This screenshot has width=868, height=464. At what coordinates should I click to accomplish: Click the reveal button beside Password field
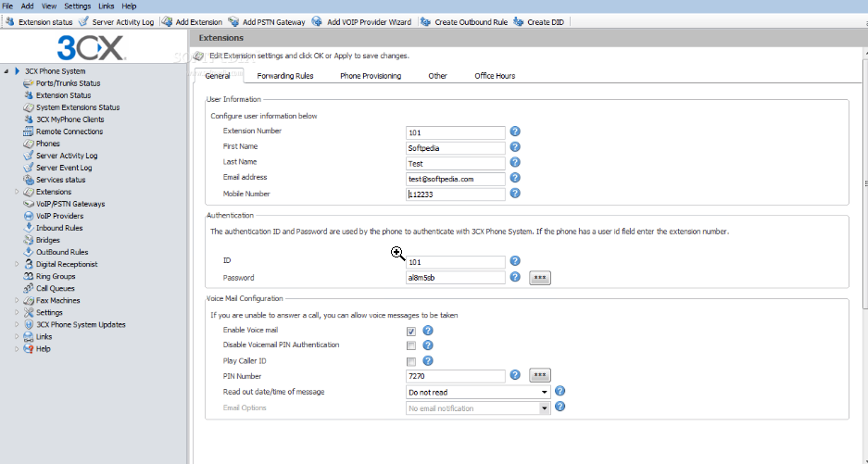tap(539, 277)
